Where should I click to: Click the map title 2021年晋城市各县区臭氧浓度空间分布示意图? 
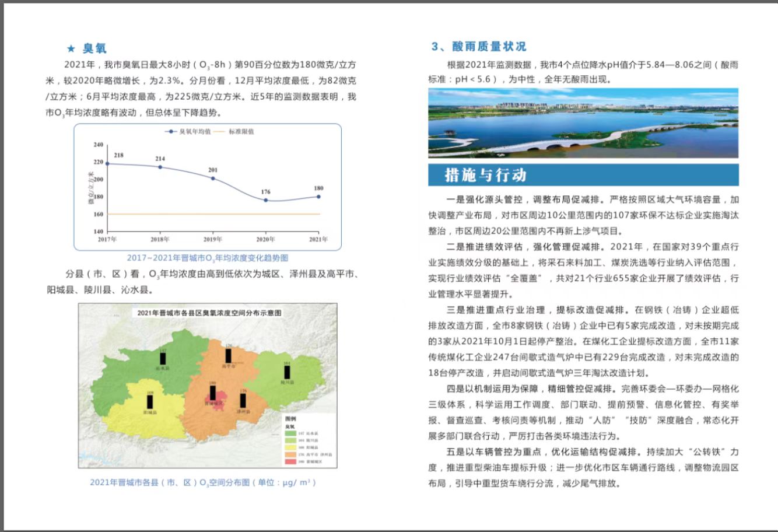tap(209, 313)
